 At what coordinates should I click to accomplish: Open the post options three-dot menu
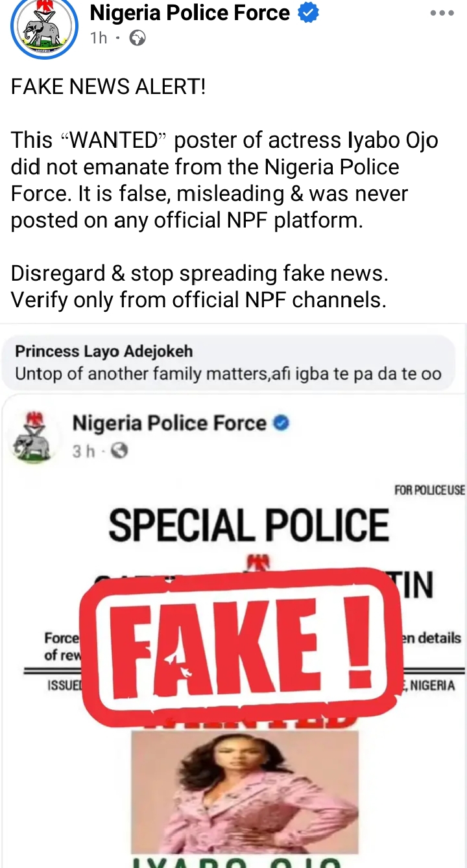442,13
